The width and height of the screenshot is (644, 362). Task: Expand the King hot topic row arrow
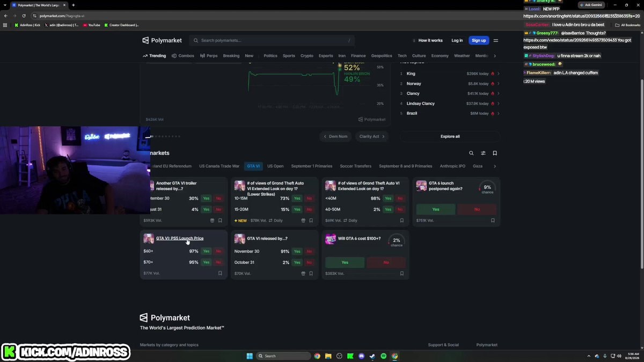[498, 73]
